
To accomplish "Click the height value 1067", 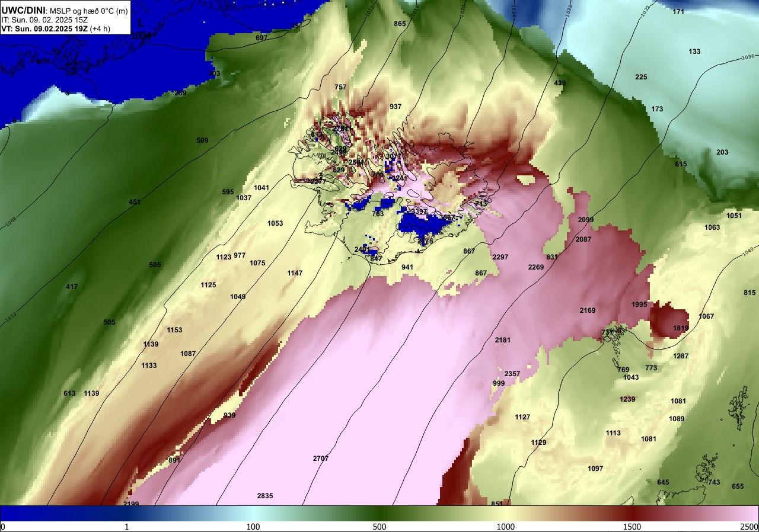I will [706, 316].
